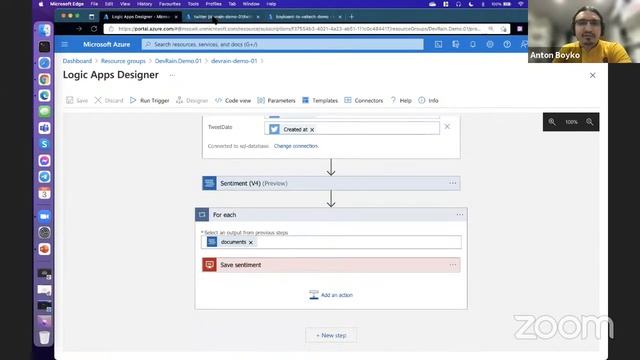Viewport: 640px width, 360px height.
Task: Open Help in designer toolbar
Action: click(x=401, y=100)
